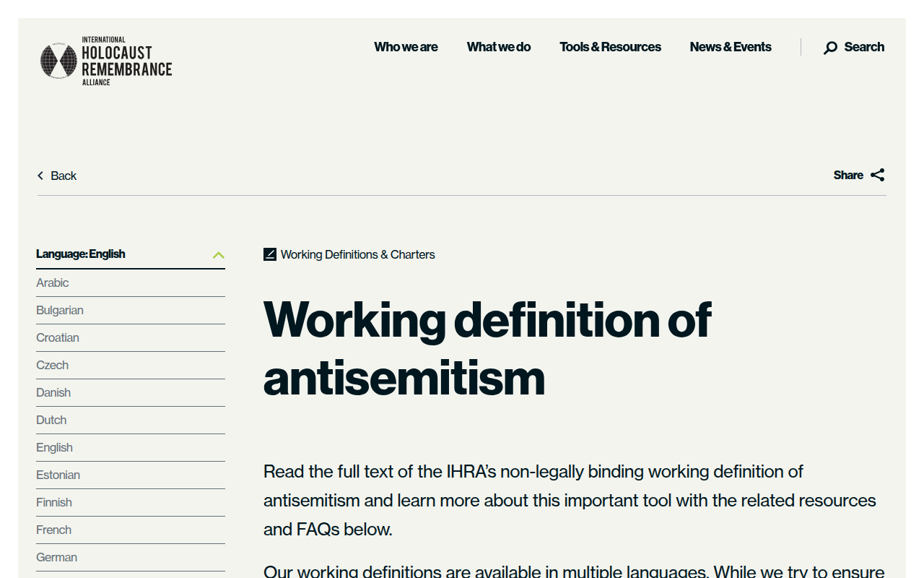The image size is (924, 578).
Task: Open the IHRA logo home link
Action: point(106,61)
